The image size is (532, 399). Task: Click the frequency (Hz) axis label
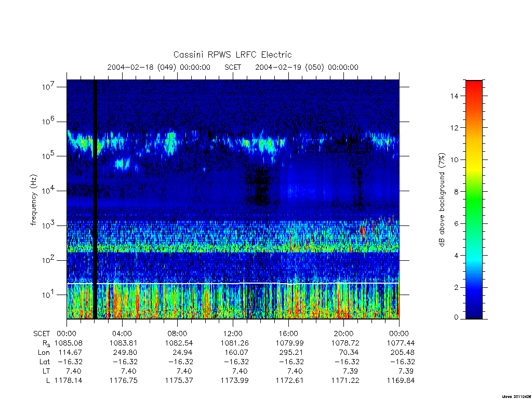[33, 199]
